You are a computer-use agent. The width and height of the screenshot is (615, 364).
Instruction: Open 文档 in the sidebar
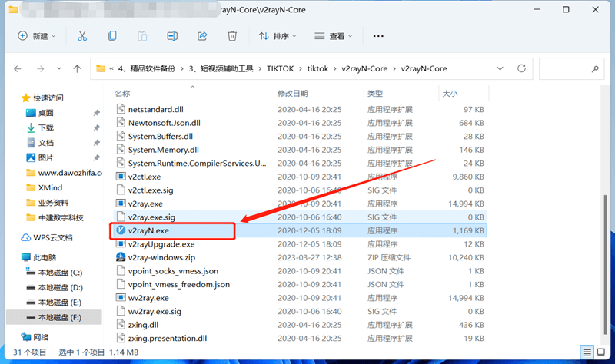click(45, 143)
